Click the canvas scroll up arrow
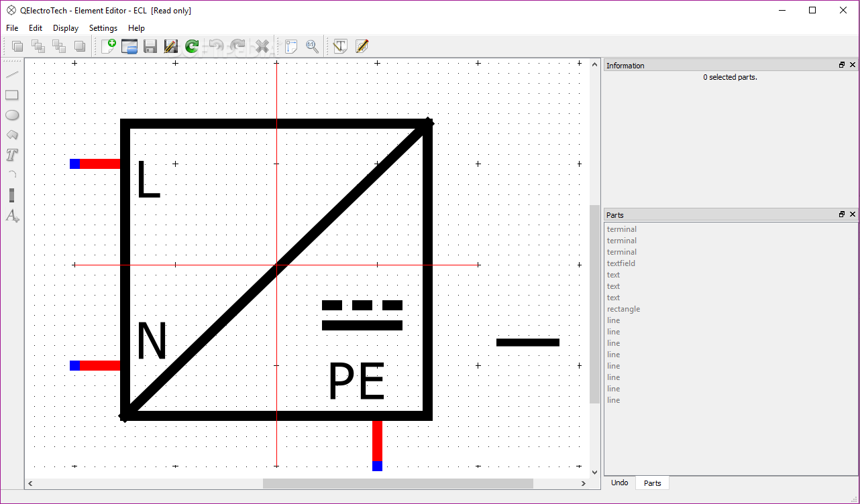The height and width of the screenshot is (504, 860). (x=595, y=64)
